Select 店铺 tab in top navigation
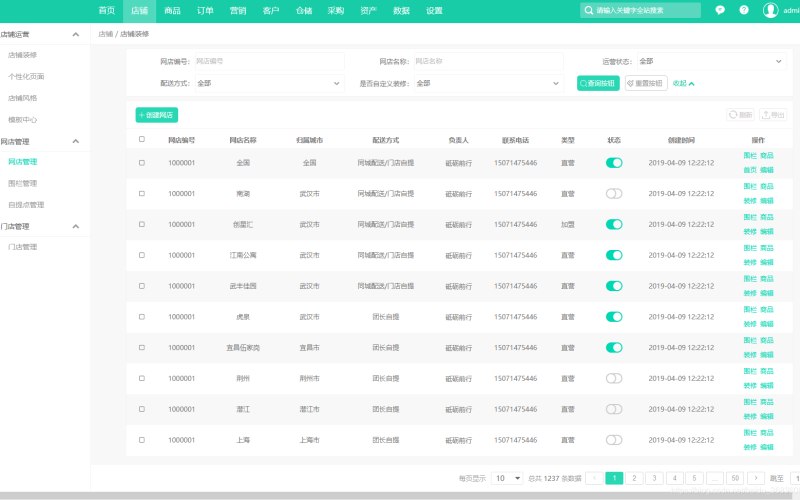The image size is (800, 500). [x=139, y=11]
